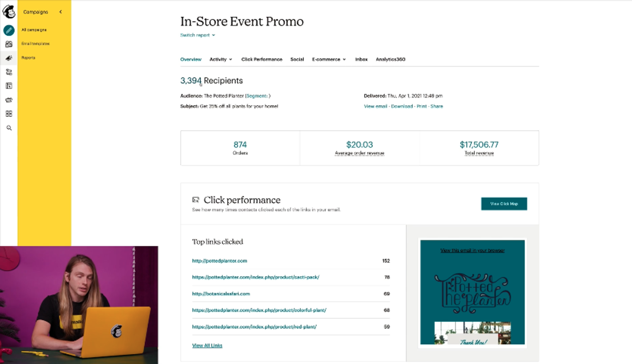Expand the E-commerce tab dropdown

[x=329, y=59]
